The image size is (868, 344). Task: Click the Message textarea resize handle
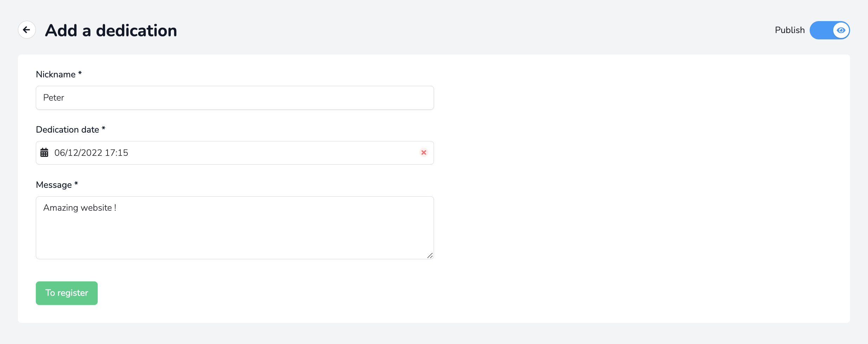(x=430, y=255)
